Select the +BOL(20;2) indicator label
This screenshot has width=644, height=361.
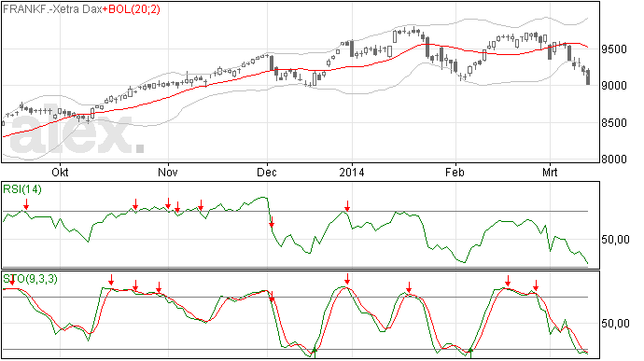point(131,9)
